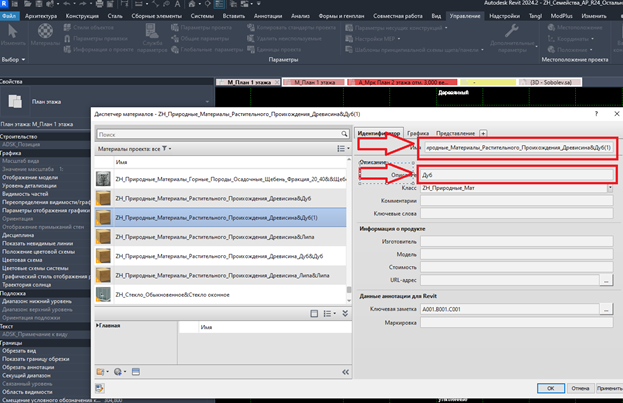Image resolution: width=623 pixels, height=403 pixels.
Task: Open the library management dropdown with globe icon
Action: click(x=120, y=372)
